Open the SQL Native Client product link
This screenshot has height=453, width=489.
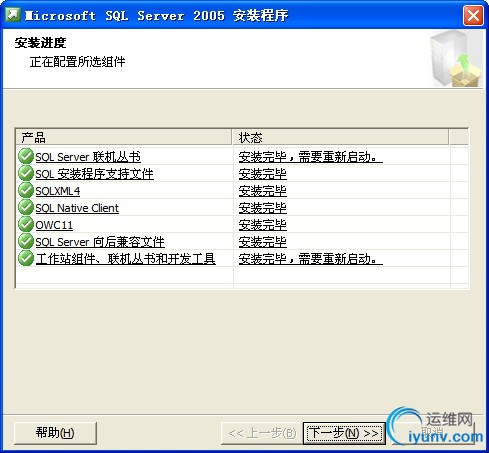pos(77,208)
